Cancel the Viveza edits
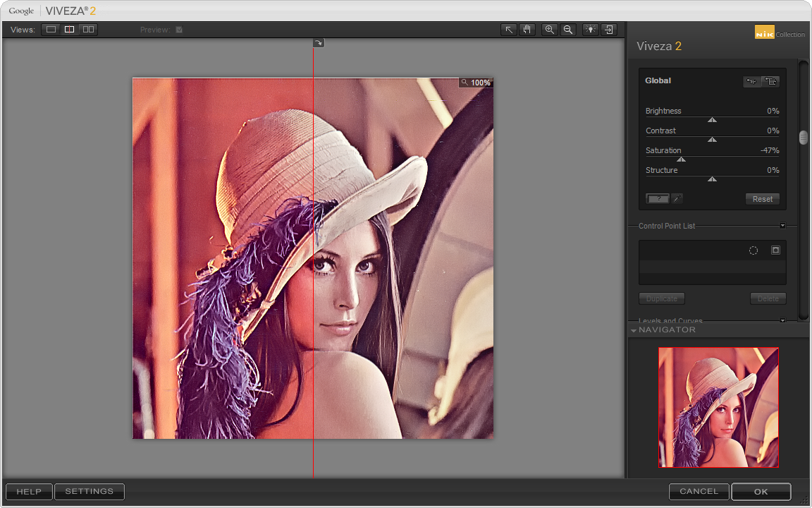 699,491
